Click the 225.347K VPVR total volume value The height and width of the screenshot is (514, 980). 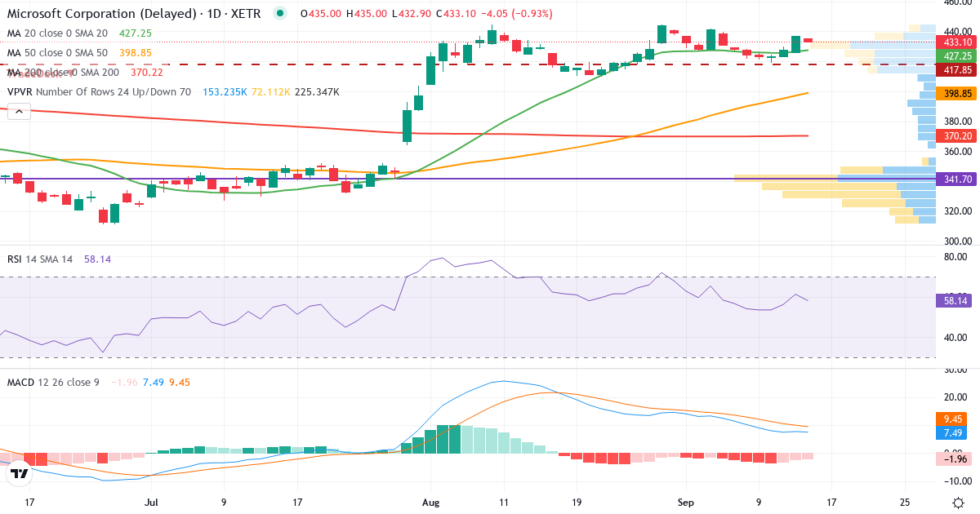point(317,92)
